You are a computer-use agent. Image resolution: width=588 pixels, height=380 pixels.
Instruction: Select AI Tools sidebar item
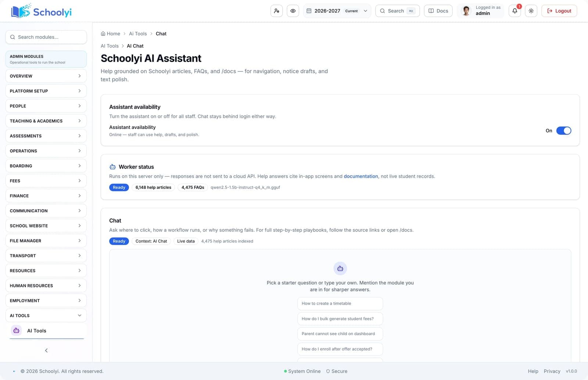click(x=47, y=331)
